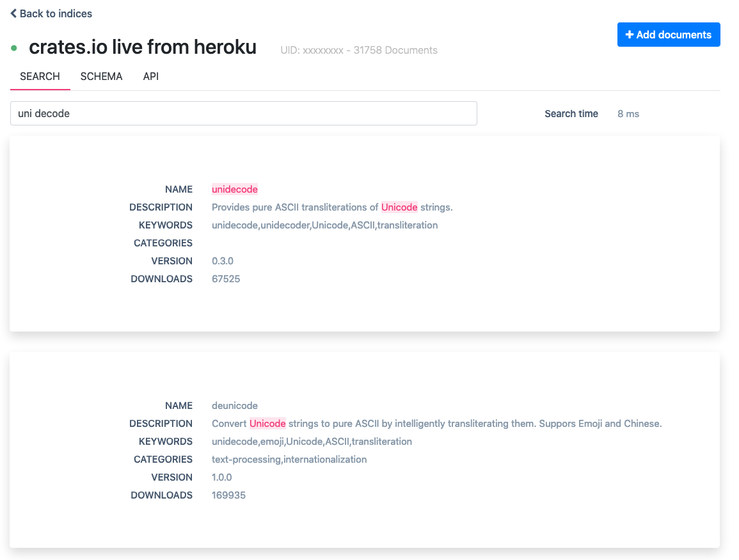The width and height of the screenshot is (739, 560).
Task: Click downloads value 67525
Action: pos(226,278)
